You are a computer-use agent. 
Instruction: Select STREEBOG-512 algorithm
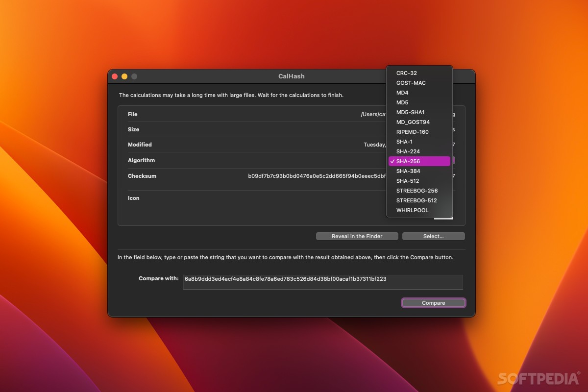tap(419, 200)
